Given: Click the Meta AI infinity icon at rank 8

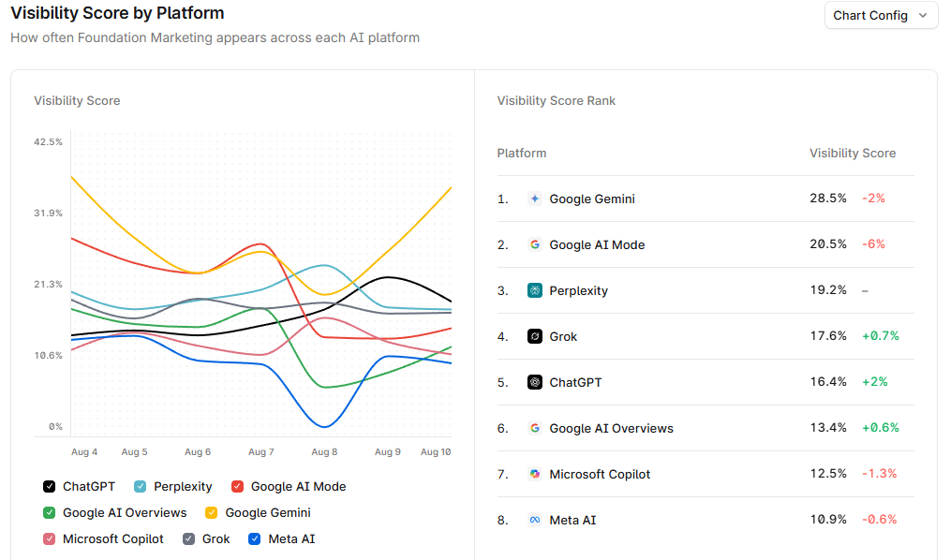Looking at the screenshot, I should pos(534,520).
